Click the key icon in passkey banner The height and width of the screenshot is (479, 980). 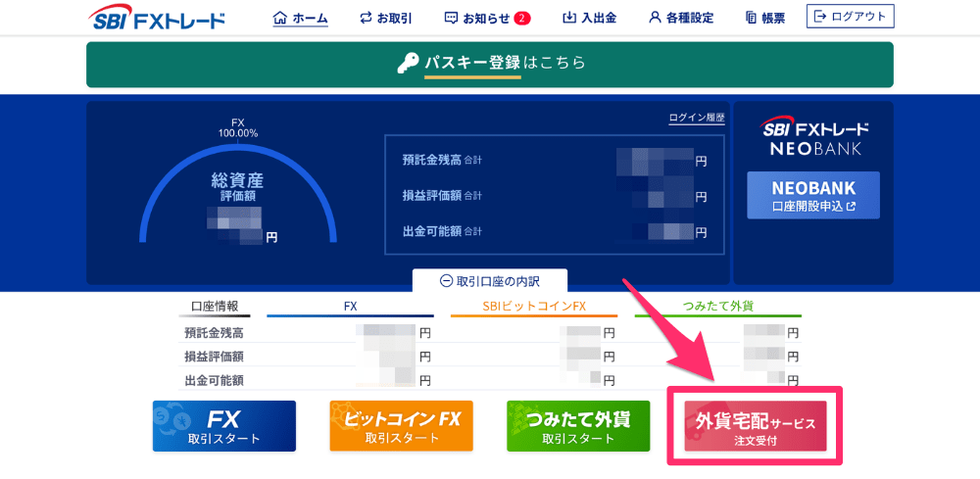coord(408,64)
